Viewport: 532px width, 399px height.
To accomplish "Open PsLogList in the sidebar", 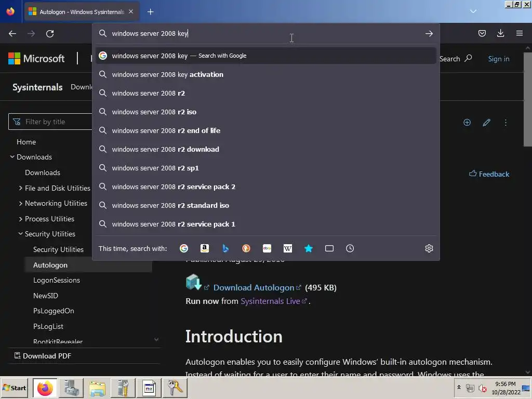I will pos(48,326).
